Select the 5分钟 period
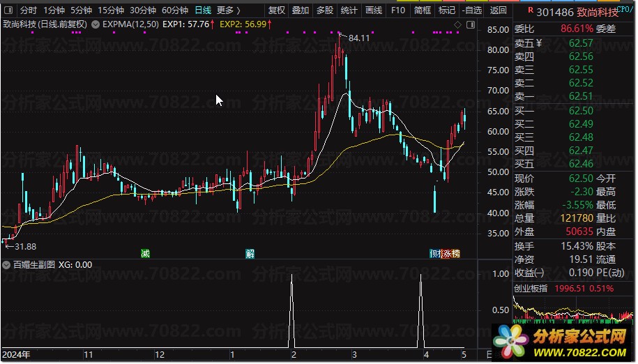Image resolution: width=638 pixels, height=364 pixels. (81, 10)
